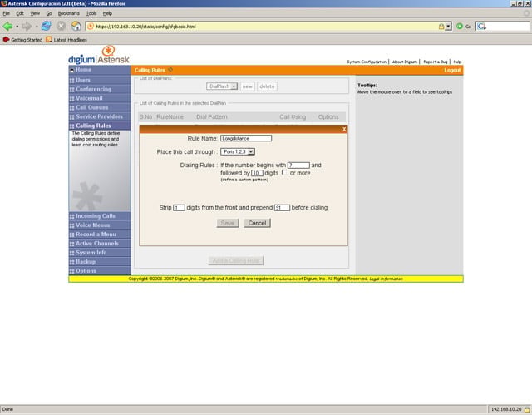The width and height of the screenshot is (532, 415).
Task: Click the padlock icon in the status bar
Action: click(x=527, y=409)
